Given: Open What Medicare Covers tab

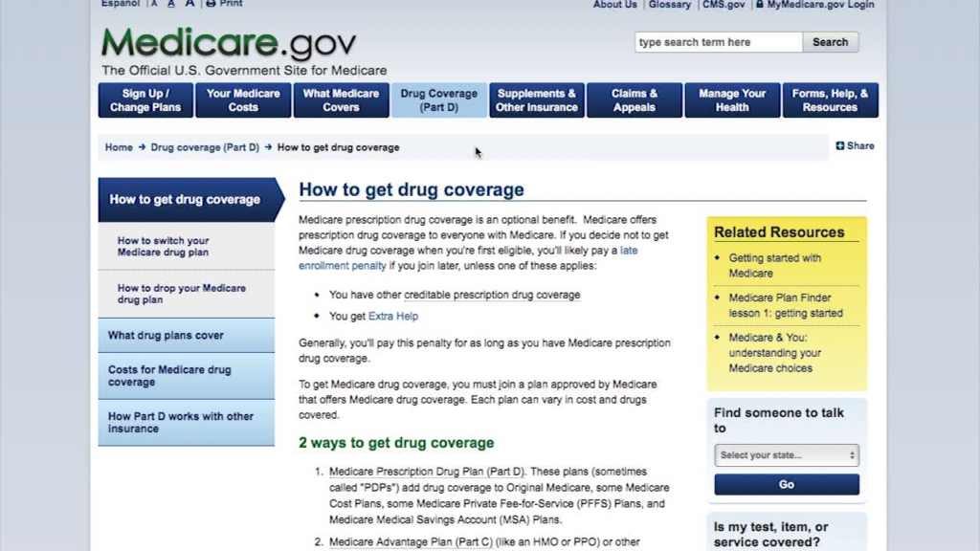Looking at the screenshot, I should pos(342,99).
